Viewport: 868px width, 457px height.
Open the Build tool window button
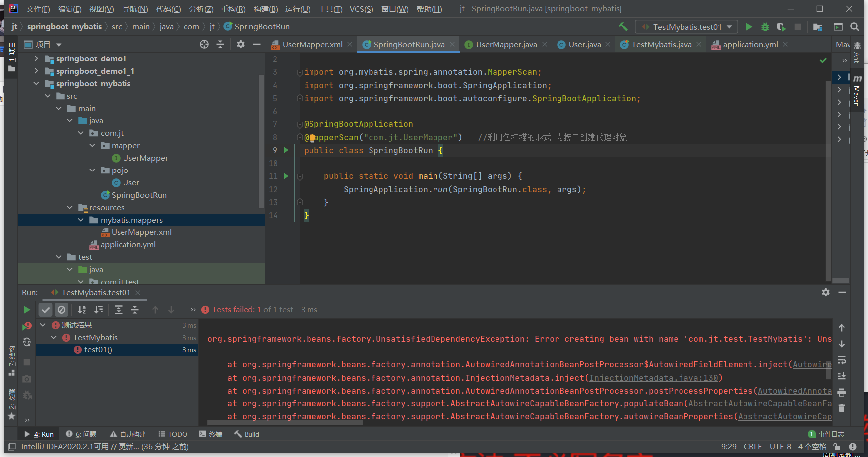(x=247, y=434)
